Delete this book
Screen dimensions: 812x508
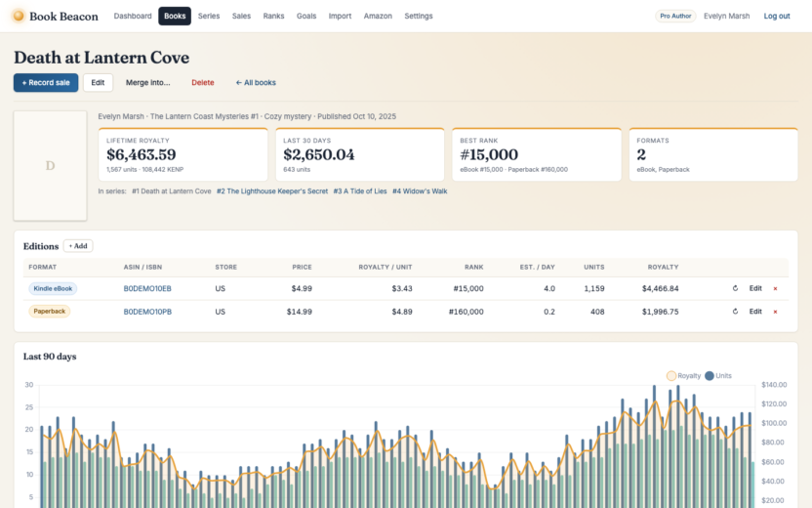click(202, 83)
